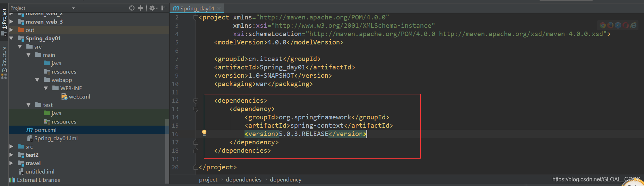Fold the dependency block on line 13
The width and height of the screenshot is (644, 186).
(x=196, y=109)
